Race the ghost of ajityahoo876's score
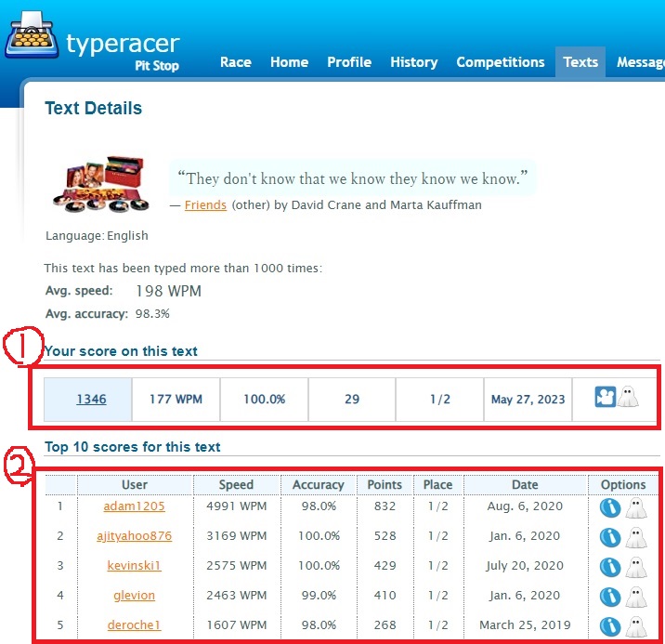The image size is (665, 644). pos(636,537)
